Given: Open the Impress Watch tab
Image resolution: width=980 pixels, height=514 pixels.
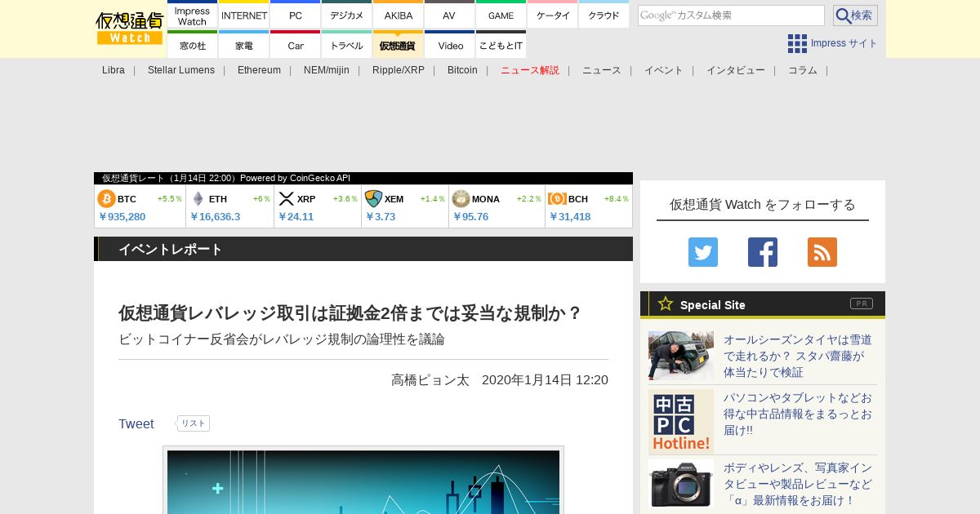Looking at the screenshot, I should [x=192, y=16].
